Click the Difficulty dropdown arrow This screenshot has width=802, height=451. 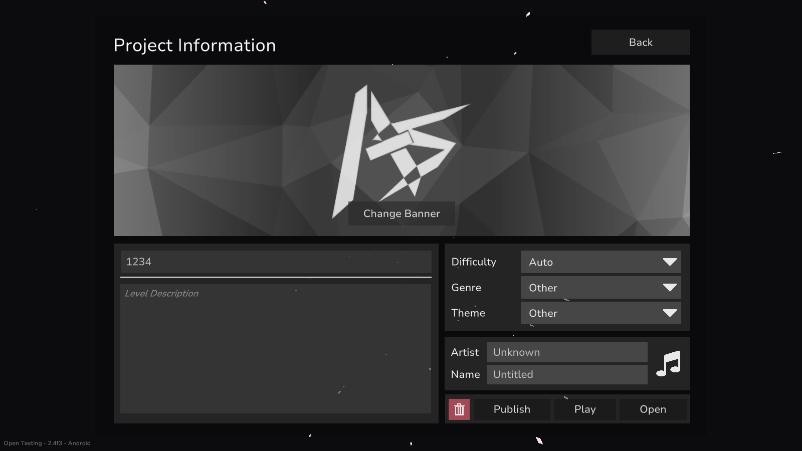[669, 262]
